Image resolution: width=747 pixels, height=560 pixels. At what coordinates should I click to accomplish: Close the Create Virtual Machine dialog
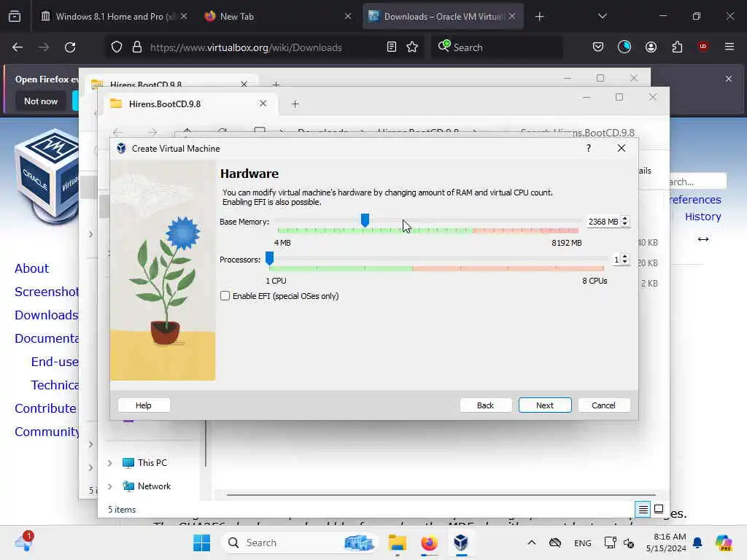622,148
